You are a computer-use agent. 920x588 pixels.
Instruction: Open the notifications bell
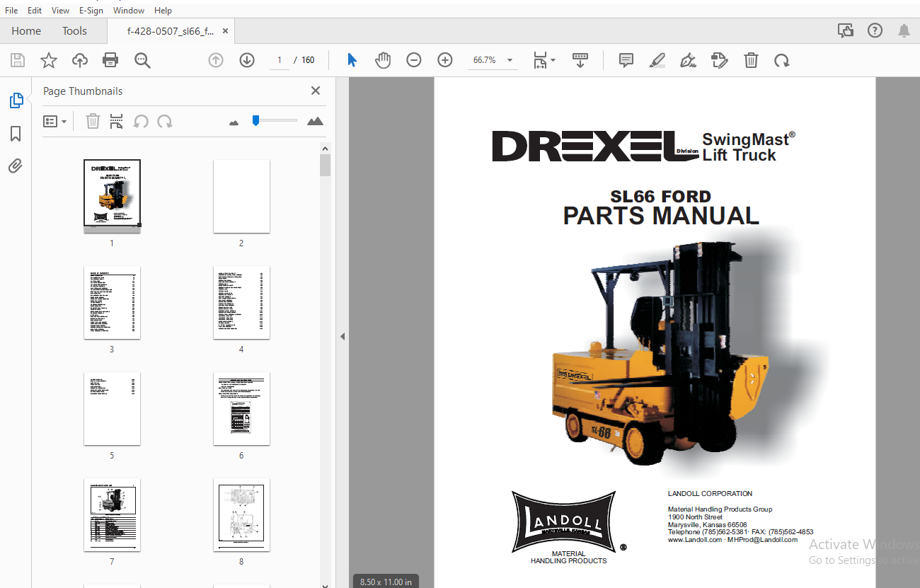coord(904,30)
